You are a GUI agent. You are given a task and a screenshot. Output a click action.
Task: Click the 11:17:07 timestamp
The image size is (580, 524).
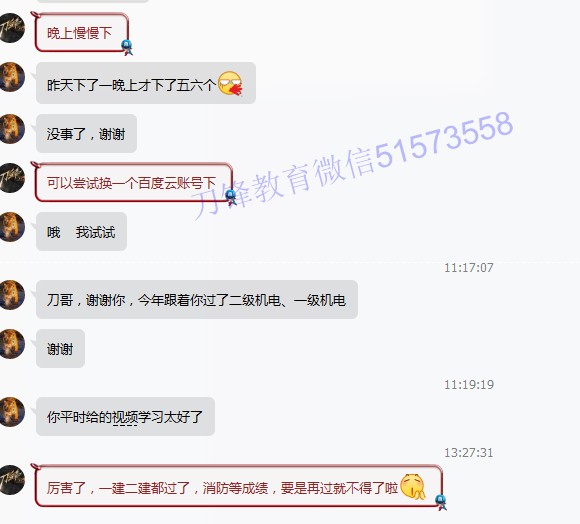tap(469, 267)
